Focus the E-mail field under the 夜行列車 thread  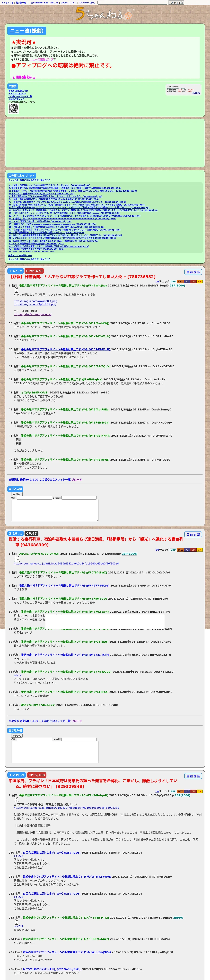[79, 739]
